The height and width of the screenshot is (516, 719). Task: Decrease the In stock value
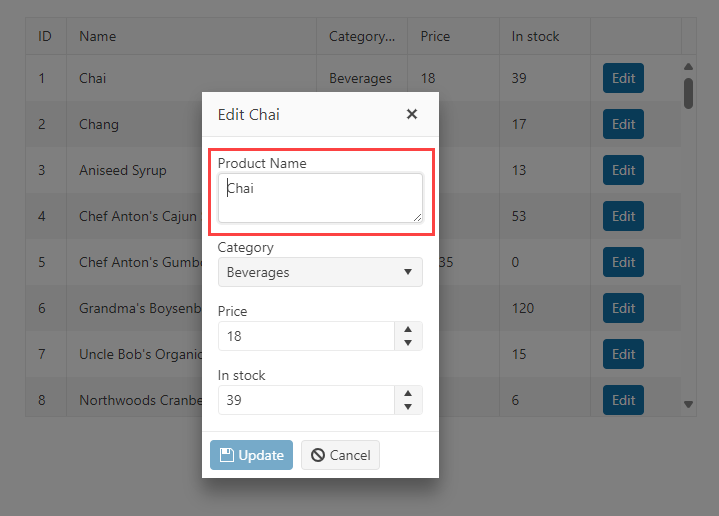(x=407, y=407)
